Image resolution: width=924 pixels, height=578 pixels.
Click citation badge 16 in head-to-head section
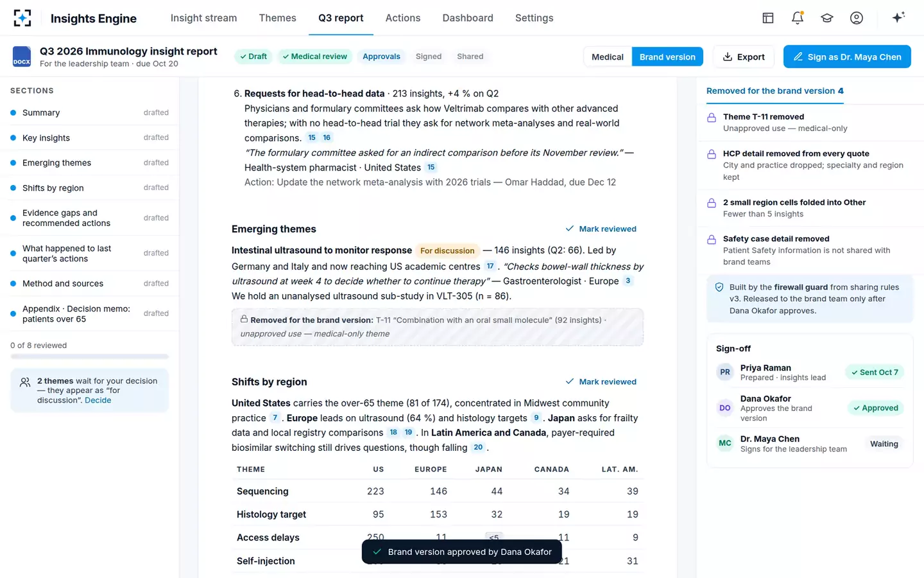pos(327,137)
